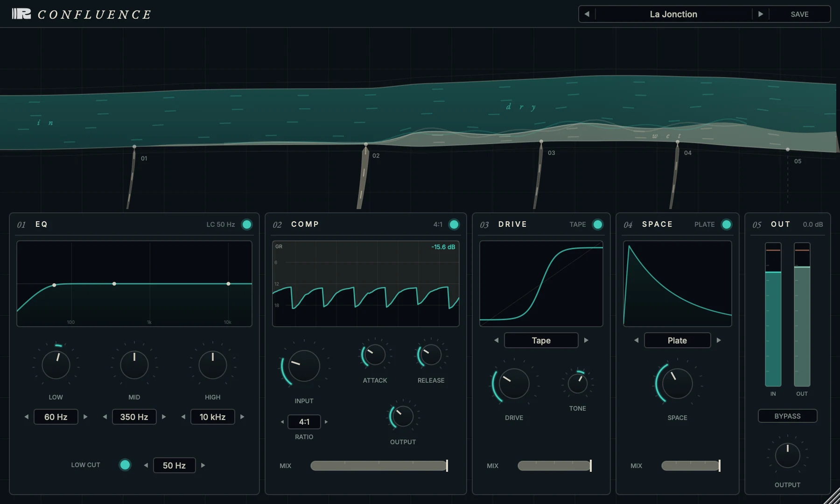Image resolution: width=840 pixels, height=504 pixels.
Task: Click the DRIVE amount knob
Action: tap(514, 384)
